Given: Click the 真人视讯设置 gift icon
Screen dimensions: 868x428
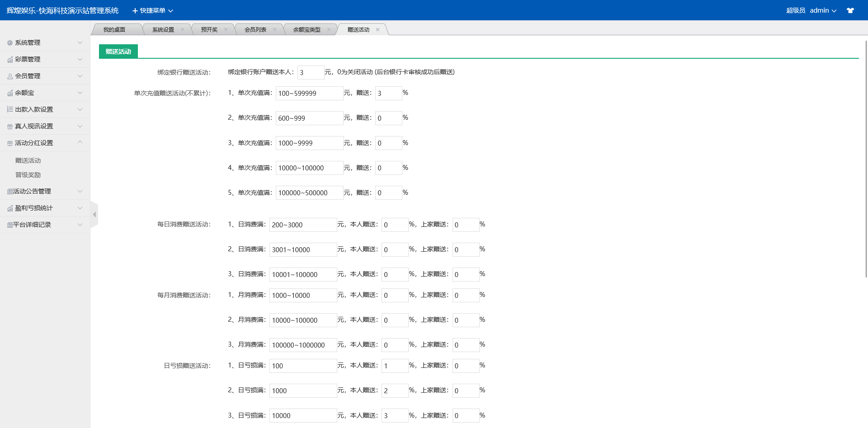Looking at the screenshot, I should [x=10, y=127].
